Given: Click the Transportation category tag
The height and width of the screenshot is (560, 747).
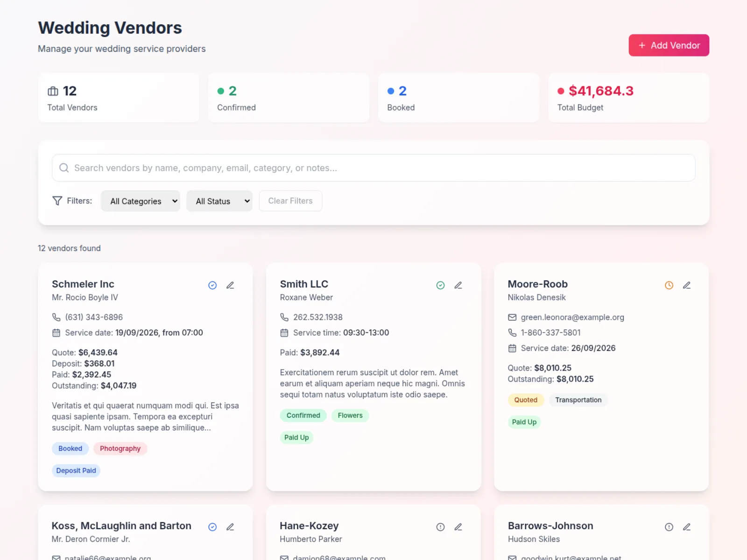Looking at the screenshot, I should tap(578, 400).
